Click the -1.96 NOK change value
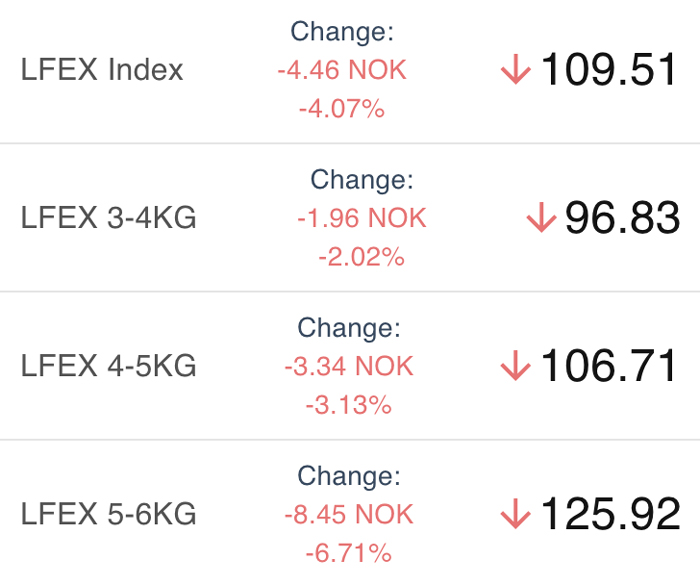Image resolution: width=700 pixels, height=585 pixels. click(362, 218)
